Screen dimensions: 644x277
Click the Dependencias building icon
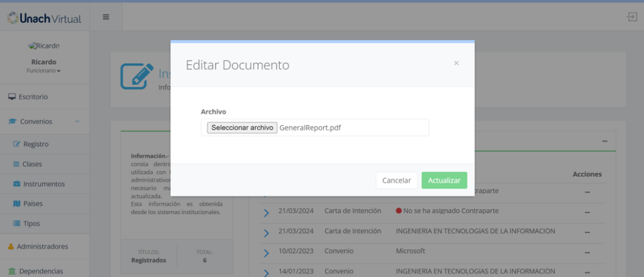(x=13, y=271)
